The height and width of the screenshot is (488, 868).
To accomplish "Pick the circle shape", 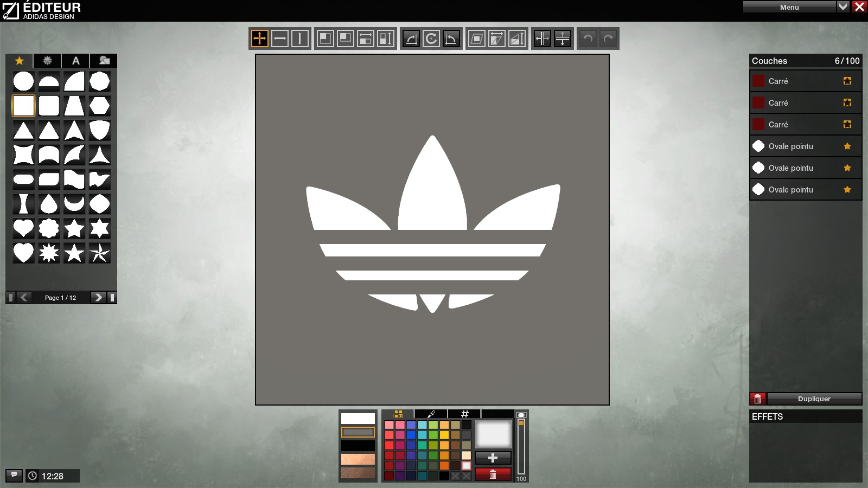I will (23, 81).
